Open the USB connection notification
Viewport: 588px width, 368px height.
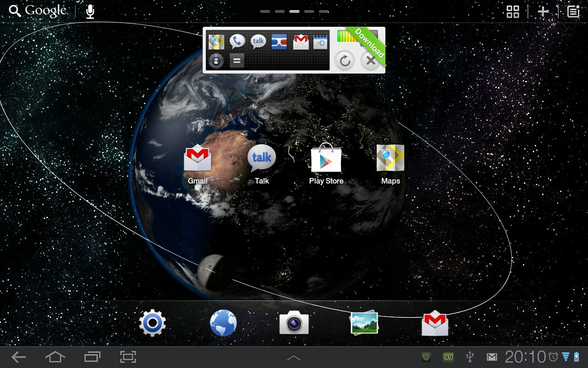(469, 357)
